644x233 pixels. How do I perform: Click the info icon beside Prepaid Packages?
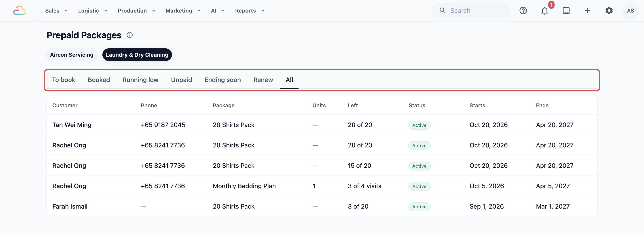point(129,35)
